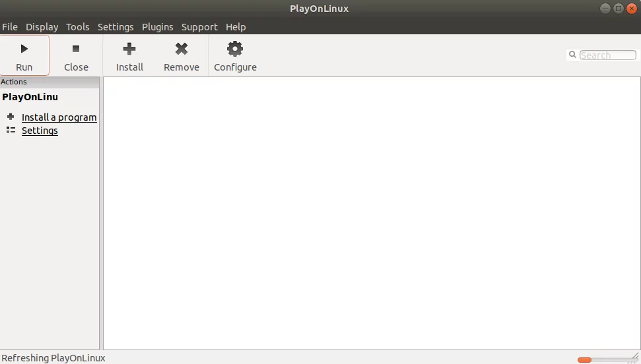Open Configure via the gear icon
Viewport: 641px width, 364px height.
[235, 49]
